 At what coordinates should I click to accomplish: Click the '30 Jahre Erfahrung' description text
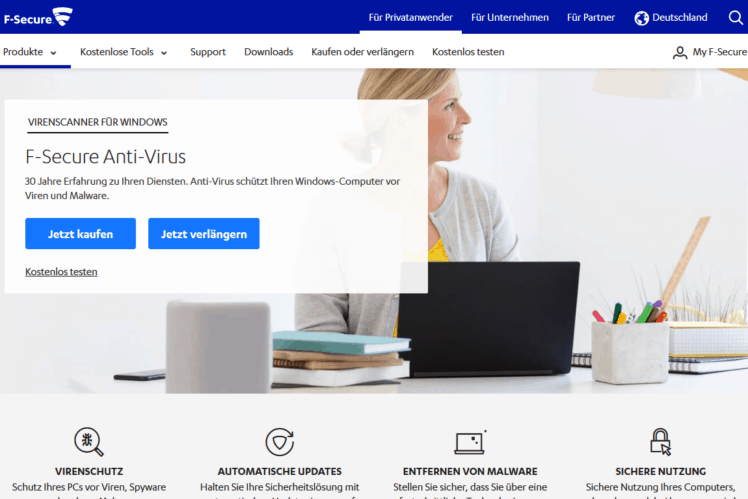(x=212, y=188)
